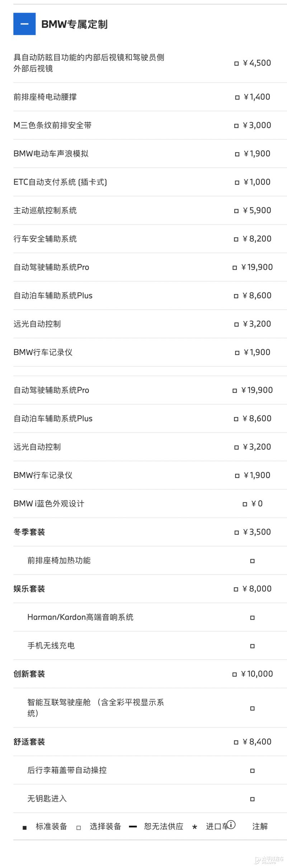This screenshot has width=287, height=868.
Task: Click the 注解 link in the legend
Action: coord(260,826)
